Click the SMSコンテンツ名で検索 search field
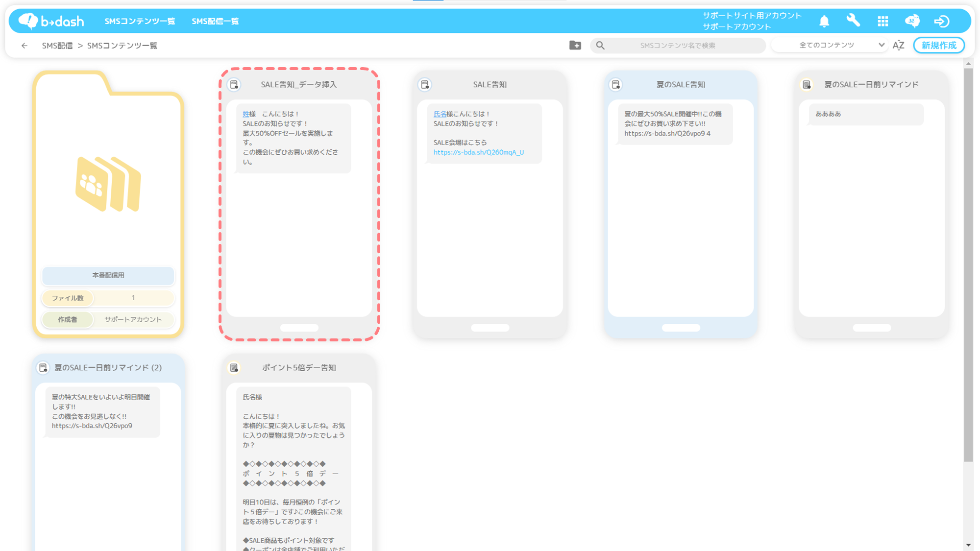Screen dimensions: 980x551 click(x=678, y=46)
